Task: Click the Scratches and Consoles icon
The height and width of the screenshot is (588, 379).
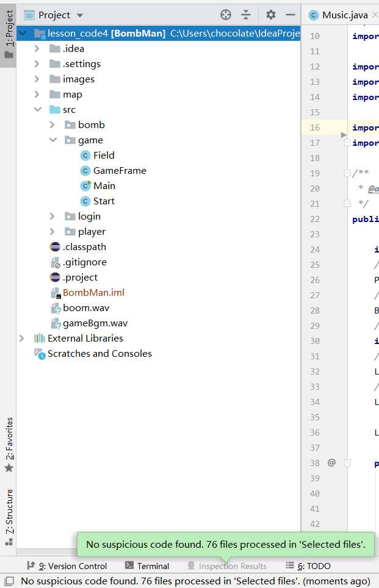Action: tap(40, 354)
